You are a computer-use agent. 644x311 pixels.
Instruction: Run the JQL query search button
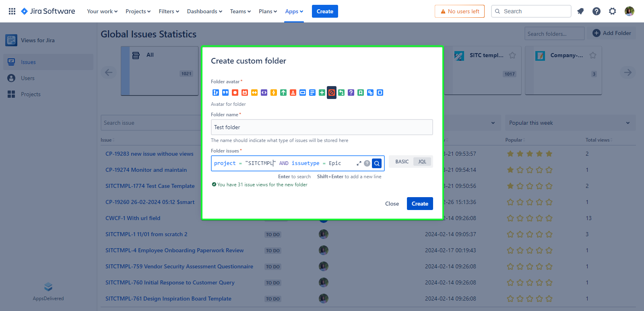click(377, 163)
